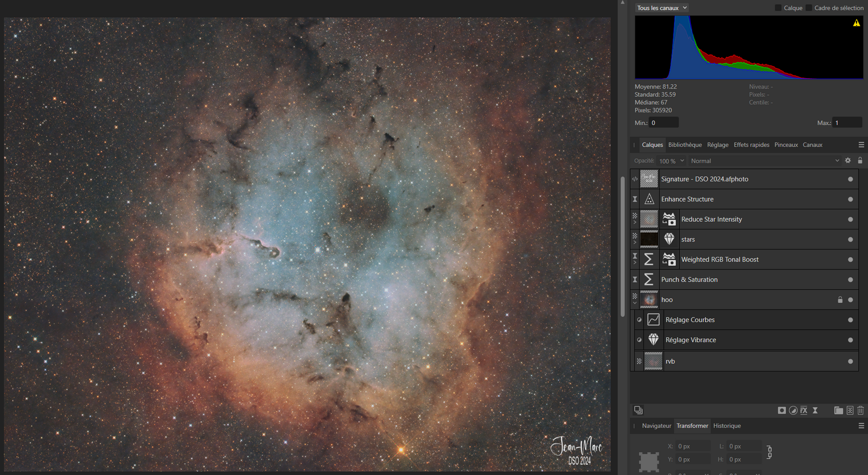
Task: Collapse the hoo layer group
Action: tap(635, 303)
